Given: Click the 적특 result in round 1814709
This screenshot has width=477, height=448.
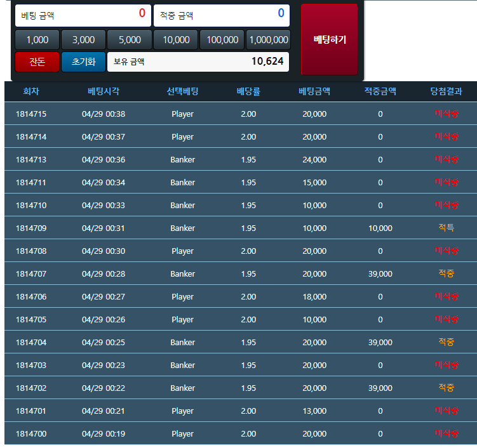Looking at the screenshot, I should (x=446, y=228).
